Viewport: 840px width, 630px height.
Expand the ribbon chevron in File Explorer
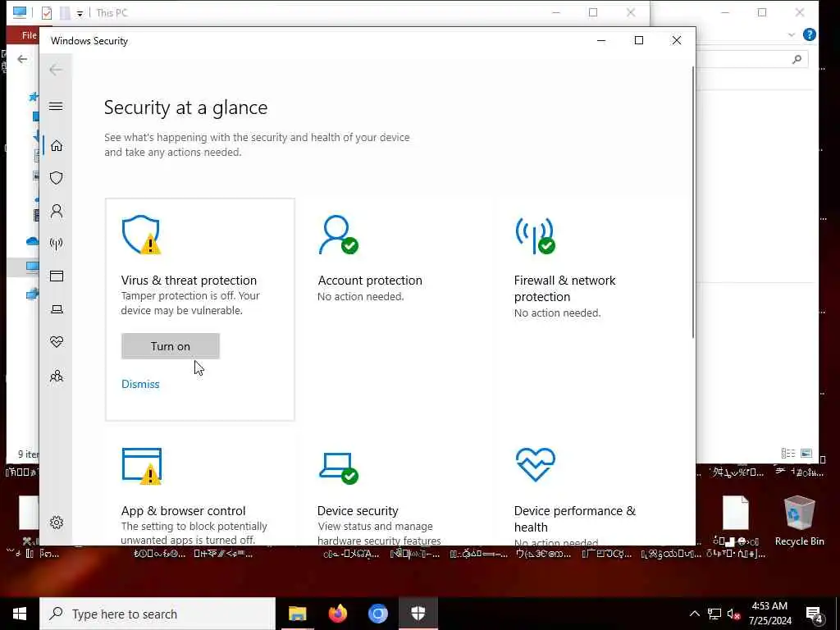[x=792, y=34]
